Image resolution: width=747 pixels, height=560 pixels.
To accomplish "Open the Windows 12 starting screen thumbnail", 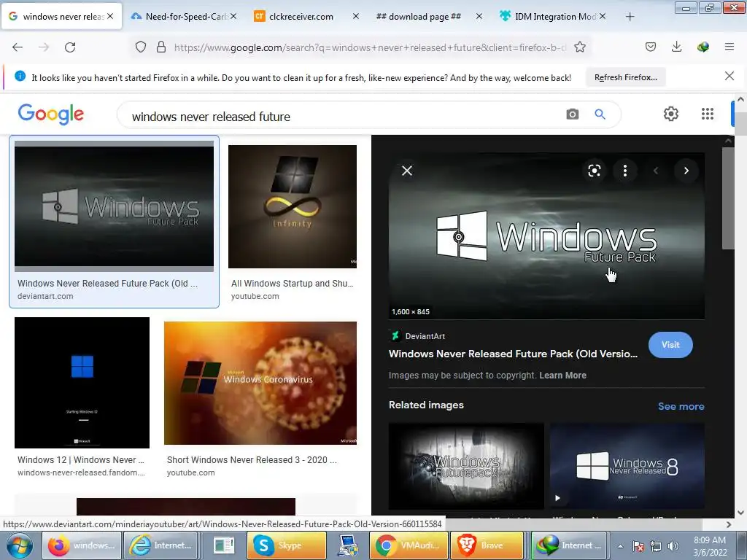I will coord(82,383).
